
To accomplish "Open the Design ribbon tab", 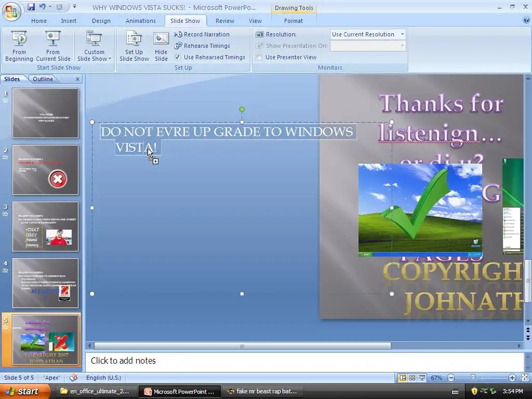I will [101, 21].
